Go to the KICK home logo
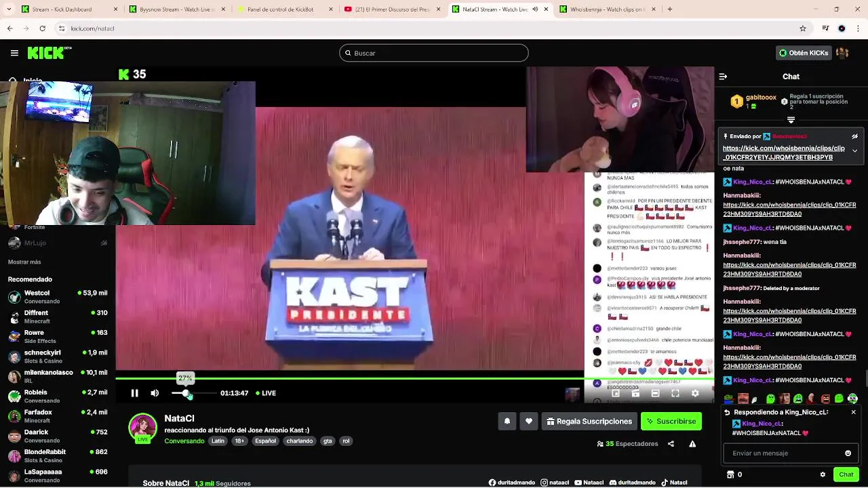Screen dimensions: 868x488 (49, 53)
